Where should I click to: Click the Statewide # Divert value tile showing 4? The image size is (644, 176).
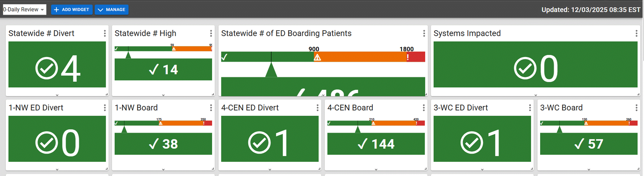[57, 65]
